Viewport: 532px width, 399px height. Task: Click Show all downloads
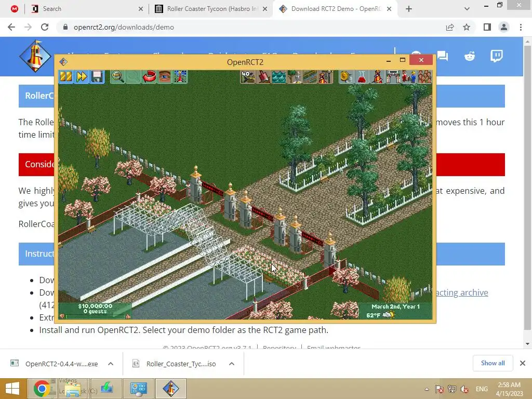pos(493,363)
